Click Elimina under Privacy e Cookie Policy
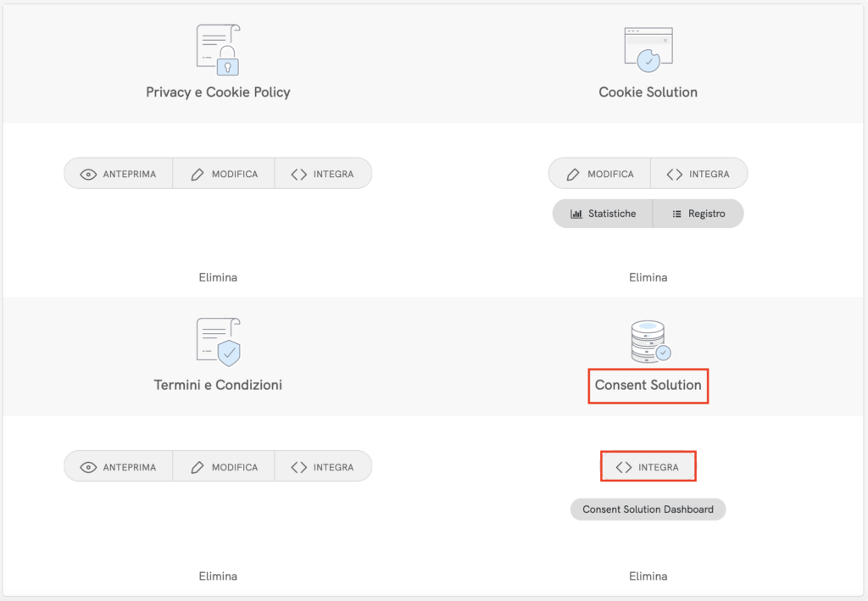 pos(218,277)
